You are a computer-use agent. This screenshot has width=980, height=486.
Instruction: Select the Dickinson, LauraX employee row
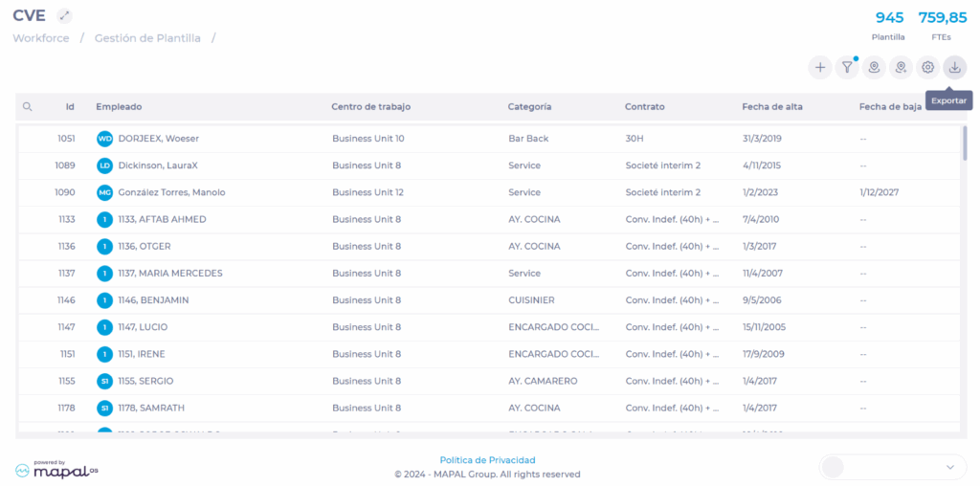(x=158, y=166)
